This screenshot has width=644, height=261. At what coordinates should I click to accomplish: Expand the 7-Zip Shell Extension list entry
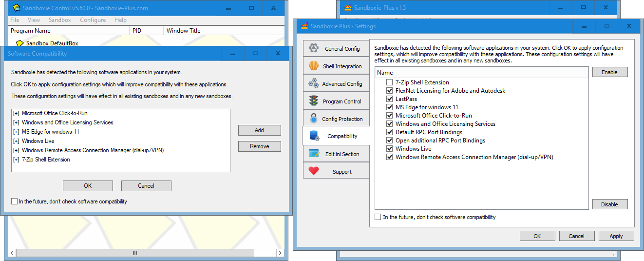pyautogui.click(x=16, y=160)
